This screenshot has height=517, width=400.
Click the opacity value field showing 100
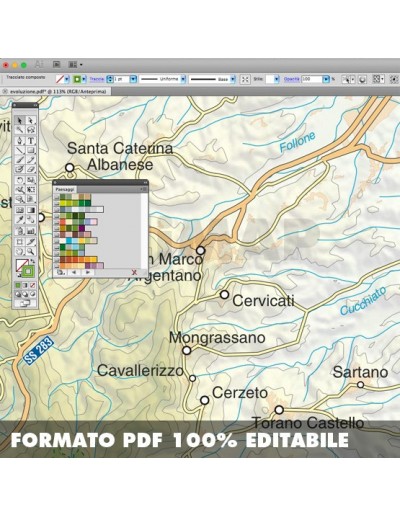[312, 79]
